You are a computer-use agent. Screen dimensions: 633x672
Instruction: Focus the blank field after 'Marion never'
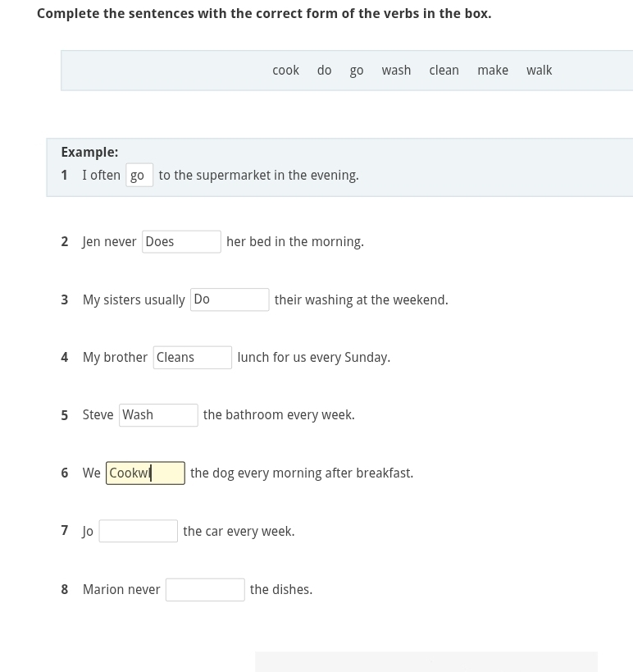coord(205,590)
